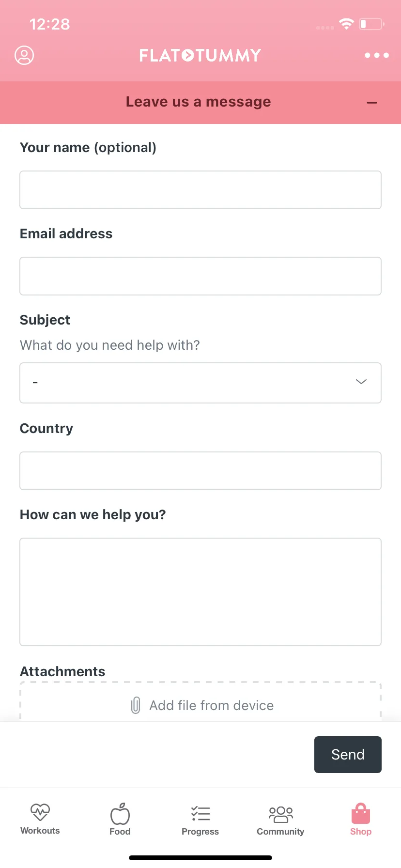Open the three-dot more options menu

point(377,55)
